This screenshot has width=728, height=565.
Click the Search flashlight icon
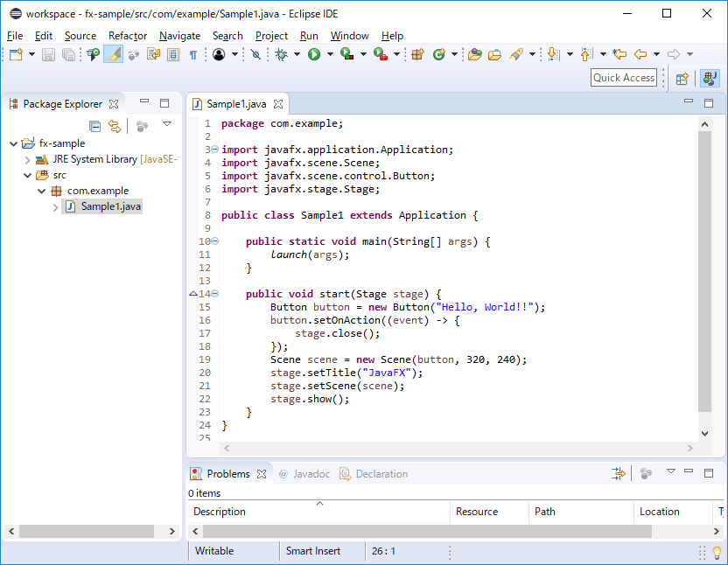point(516,54)
